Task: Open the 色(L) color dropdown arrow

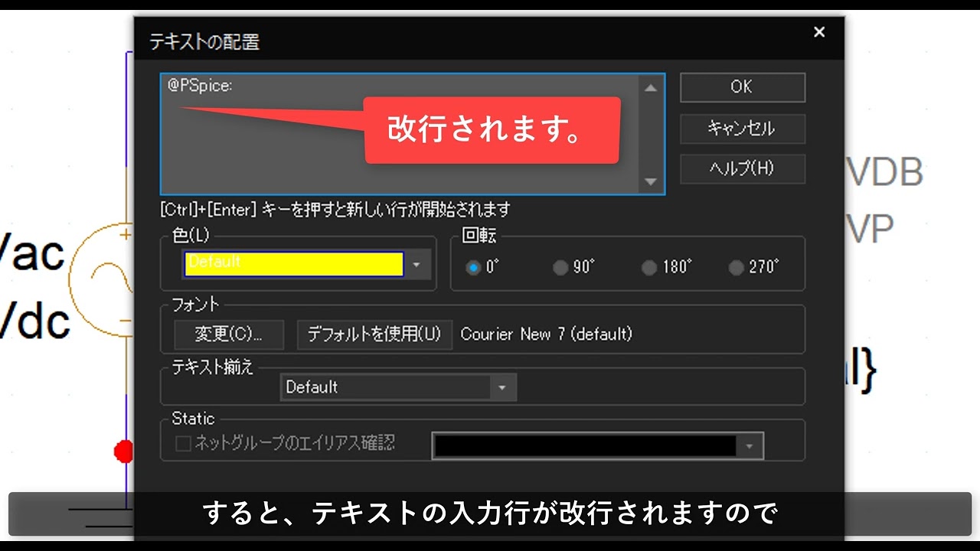Action: click(x=416, y=265)
